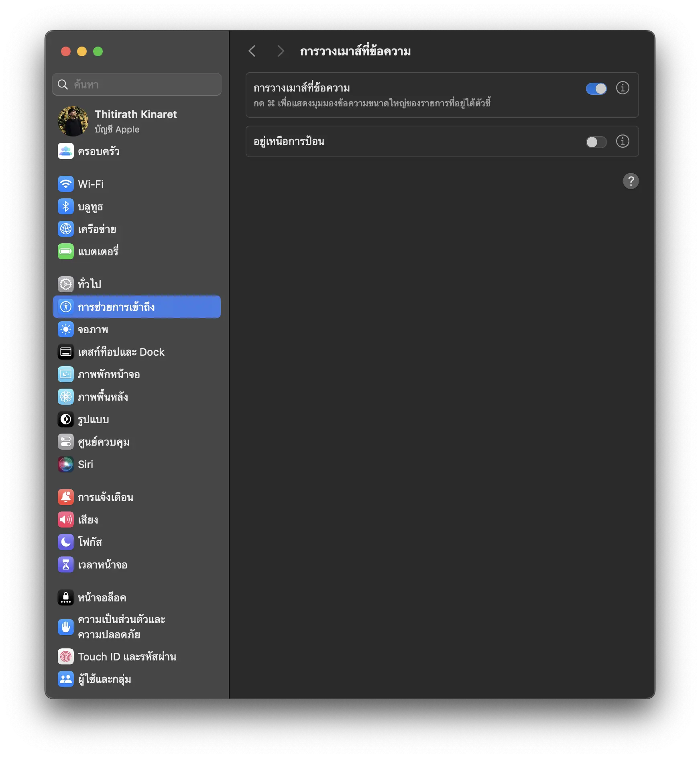The width and height of the screenshot is (700, 758).
Task: Open info for การวางเมาส์ที่ข้อความ option
Action: pyautogui.click(x=623, y=88)
